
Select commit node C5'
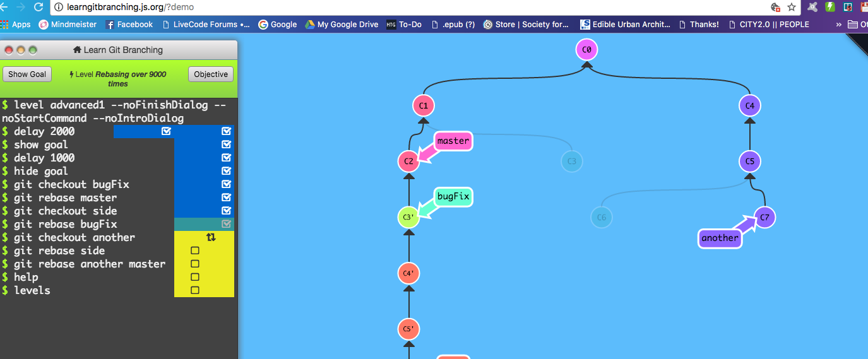click(x=408, y=329)
